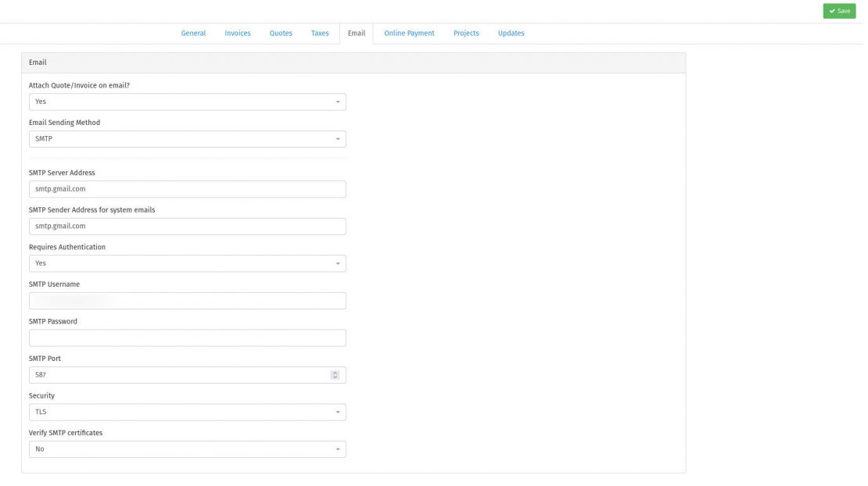Open the Email Sending Method dropdown
The image size is (868, 486).
pos(188,138)
